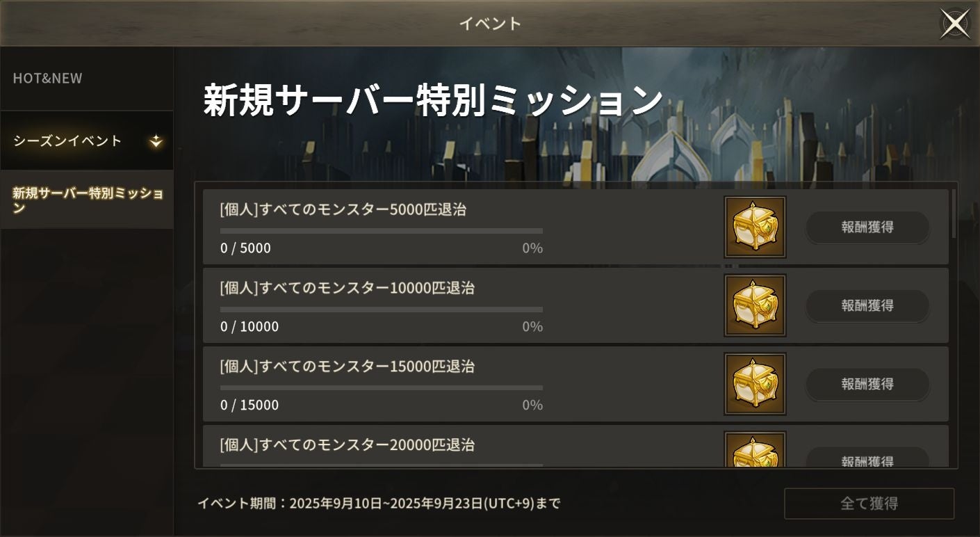Click the 新規サーバー特別ミッション banner heading
The image size is (980, 537).
pos(432,100)
